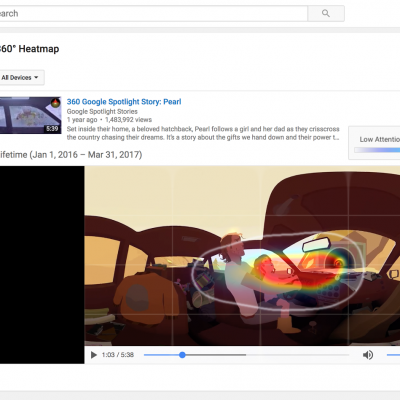Click the video progress slider handle
Screen dimensions: 400x400
click(x=182, y=355)
